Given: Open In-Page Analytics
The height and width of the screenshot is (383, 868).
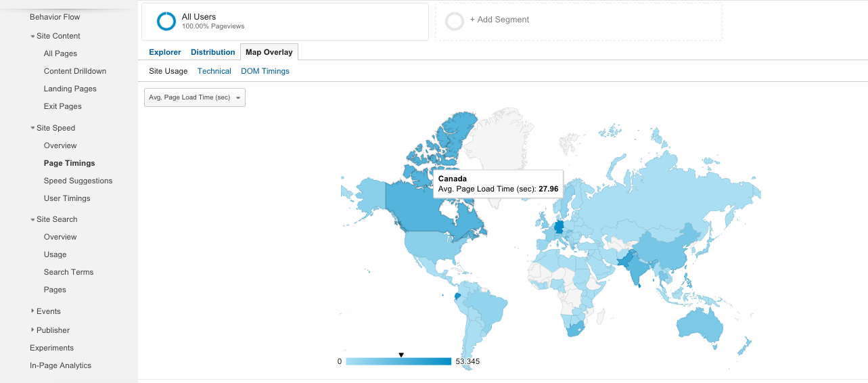Looking at the screenshot, I should click(60, 365).
